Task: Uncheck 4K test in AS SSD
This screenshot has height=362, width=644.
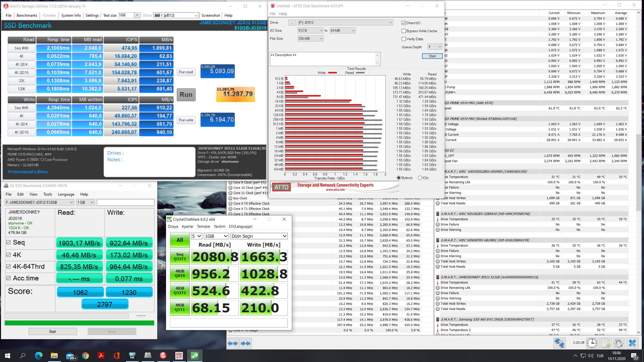Action: pyautogui.click(x=8, y=255)
